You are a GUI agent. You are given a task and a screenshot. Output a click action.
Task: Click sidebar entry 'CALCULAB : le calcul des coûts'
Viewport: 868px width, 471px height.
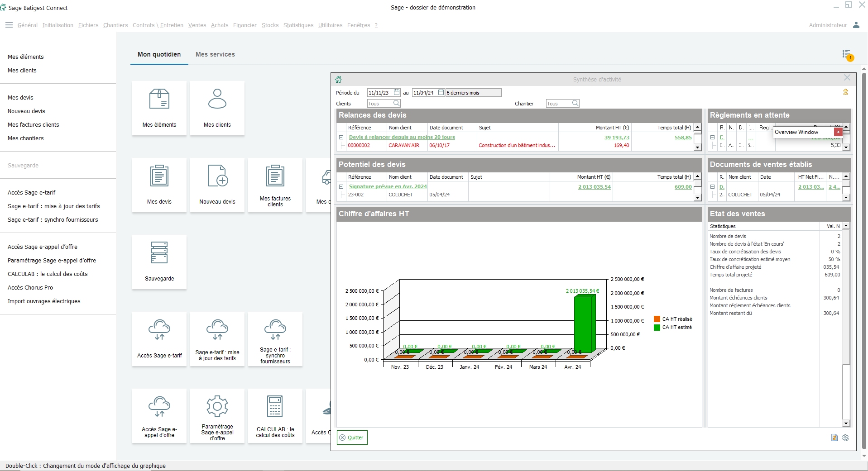48,274
